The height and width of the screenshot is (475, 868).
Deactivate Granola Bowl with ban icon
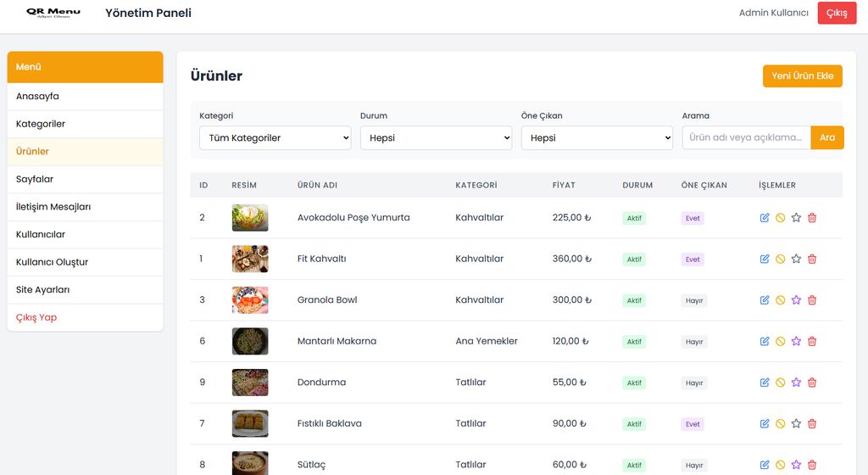780,300
